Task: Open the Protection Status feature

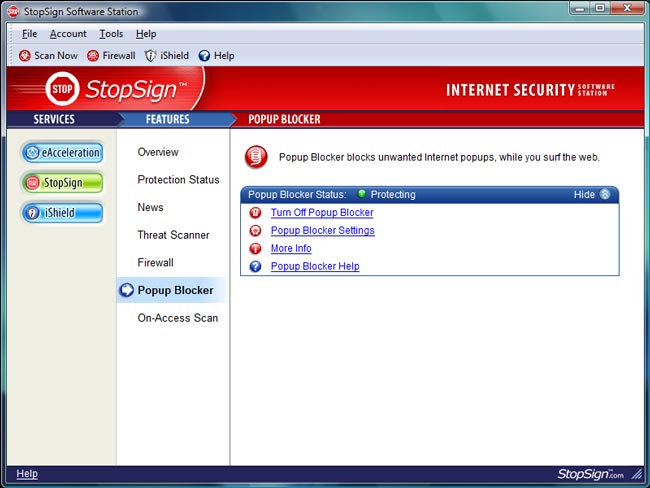Action: (x=178, y=180)
